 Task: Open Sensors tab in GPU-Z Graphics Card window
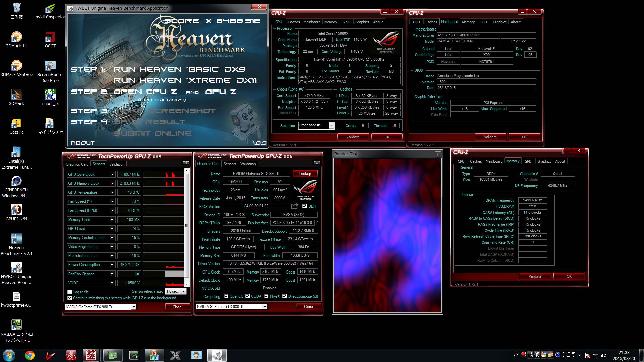[x=230, y=164]
